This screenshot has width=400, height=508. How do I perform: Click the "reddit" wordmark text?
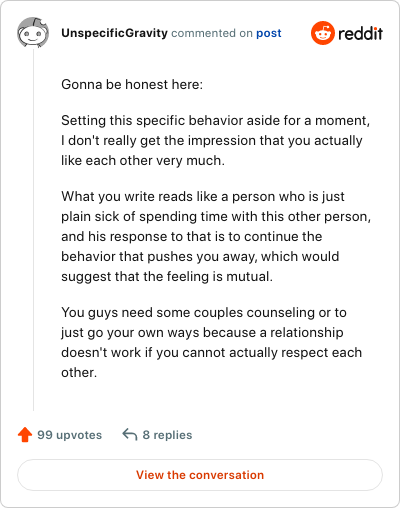pos(360,33)
